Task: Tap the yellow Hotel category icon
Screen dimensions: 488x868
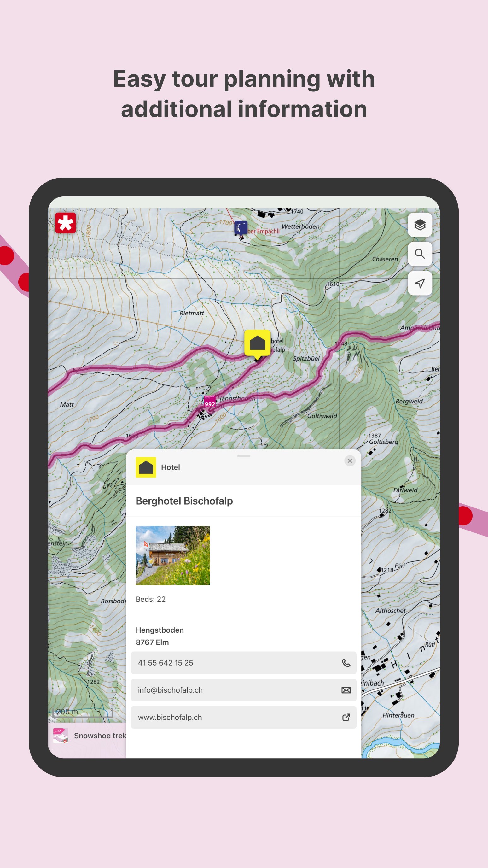Action: point(146,467)
